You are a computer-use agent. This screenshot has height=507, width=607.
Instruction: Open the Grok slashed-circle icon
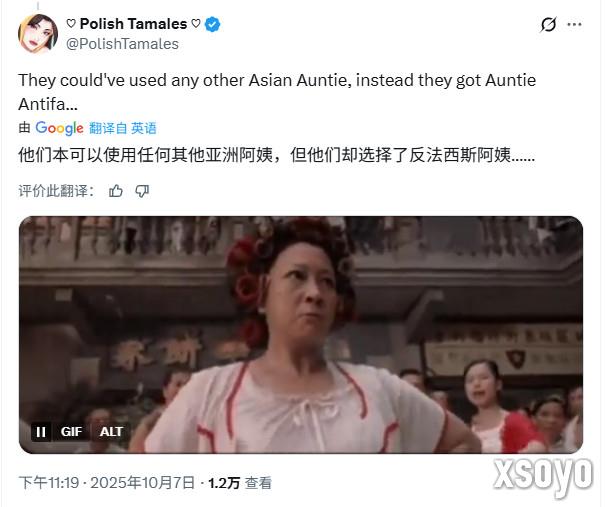pos(549,25)
